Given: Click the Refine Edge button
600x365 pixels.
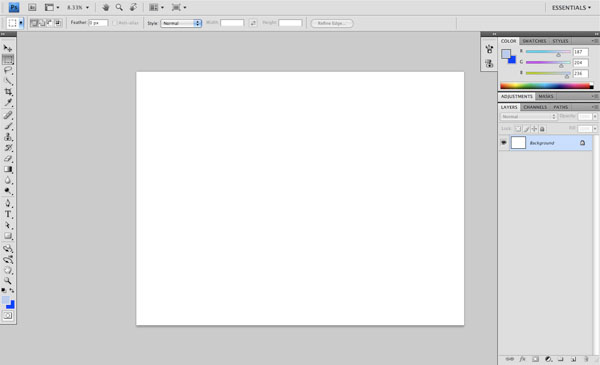Looking at the screenshot, I should pyautogui.click(x=332, y=23).
